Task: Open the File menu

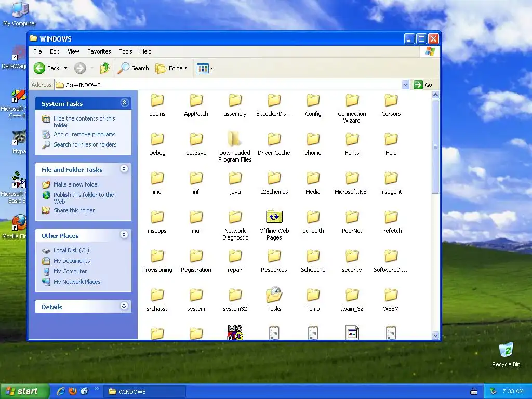Action: coord(37,51)
